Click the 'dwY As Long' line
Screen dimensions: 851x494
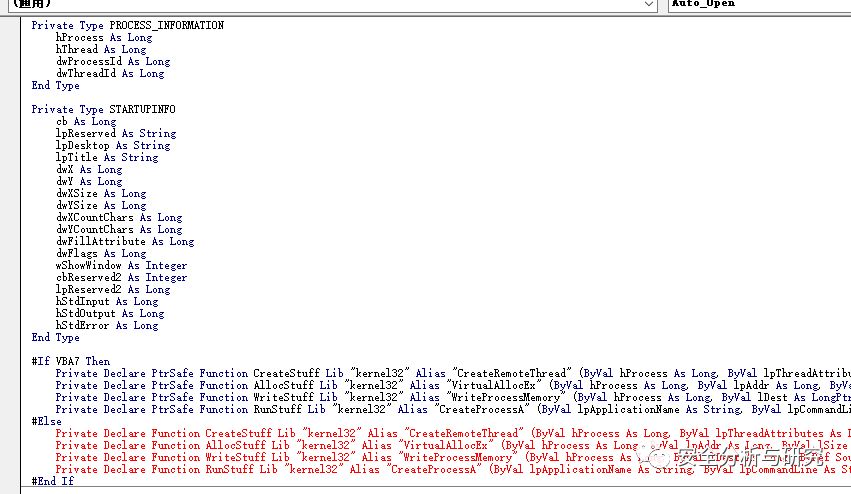pyautogui.click(x=89, y=181)
